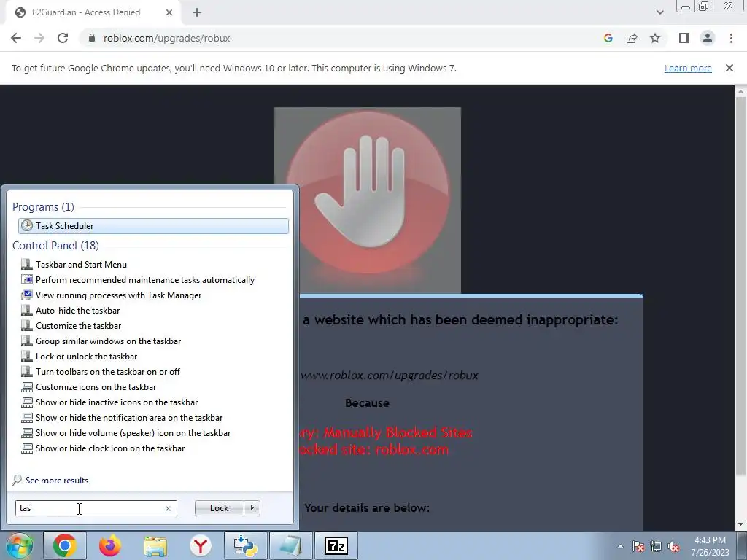Click the scrollbar down arrow
The height and width of the screenshot is (560, 747).
coord(740,524)
